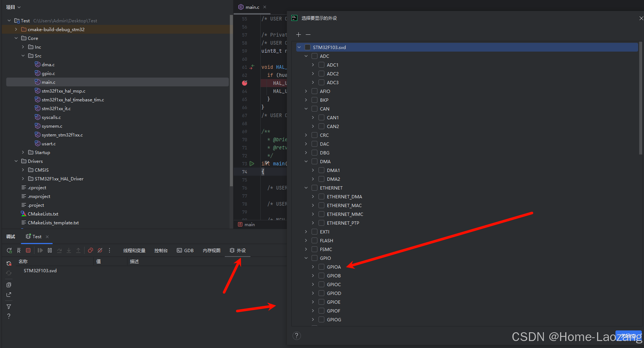The width and height of the screenshot is (644, 348).
Task: Pause the program in debug toolbar
Action: click(x=50, y=250)
